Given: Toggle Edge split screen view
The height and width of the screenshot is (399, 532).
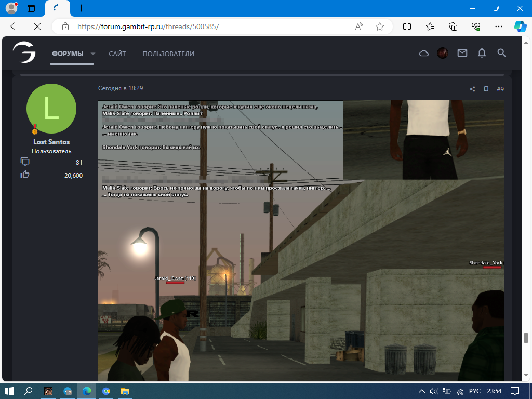Looking at the screenshot, I should click(407, 26).
